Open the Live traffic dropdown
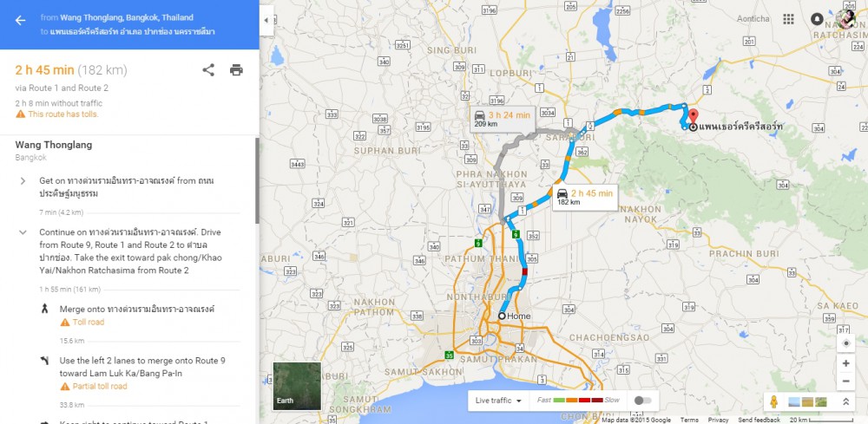Image resolution: width=868 pixels, height=424 pixels. (498, 401)
